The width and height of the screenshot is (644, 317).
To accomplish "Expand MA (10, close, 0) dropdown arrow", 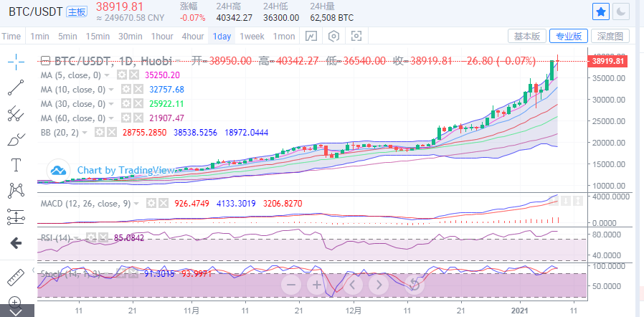I will pos(112,90).
